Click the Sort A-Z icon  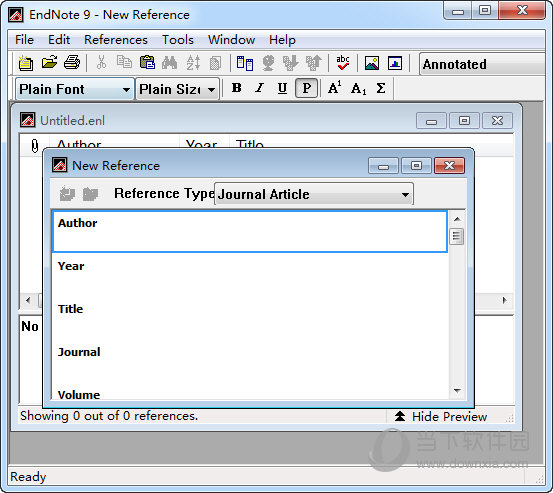193,63
